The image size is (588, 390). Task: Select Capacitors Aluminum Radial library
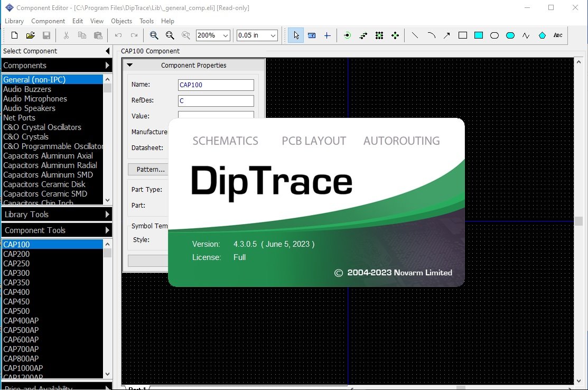click(52, 165)
